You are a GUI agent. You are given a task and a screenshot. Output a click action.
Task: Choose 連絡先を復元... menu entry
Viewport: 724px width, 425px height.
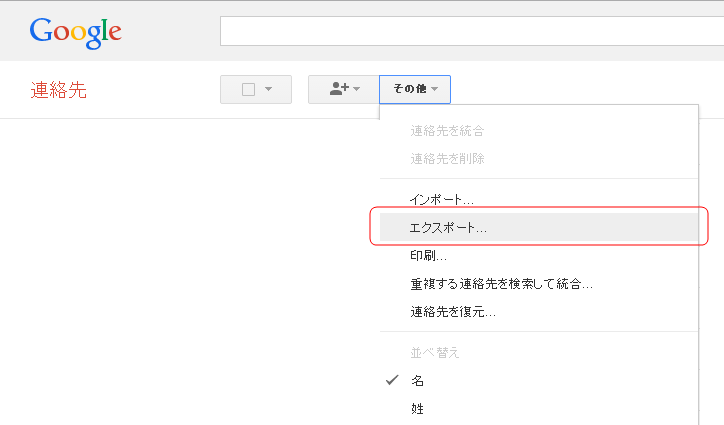539,312
